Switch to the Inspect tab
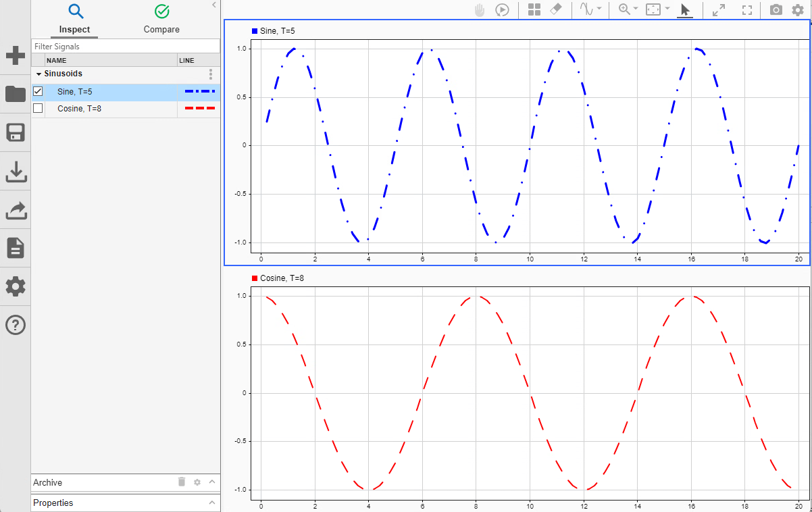This screenshot has height=512, width=812. pos(74,20)
